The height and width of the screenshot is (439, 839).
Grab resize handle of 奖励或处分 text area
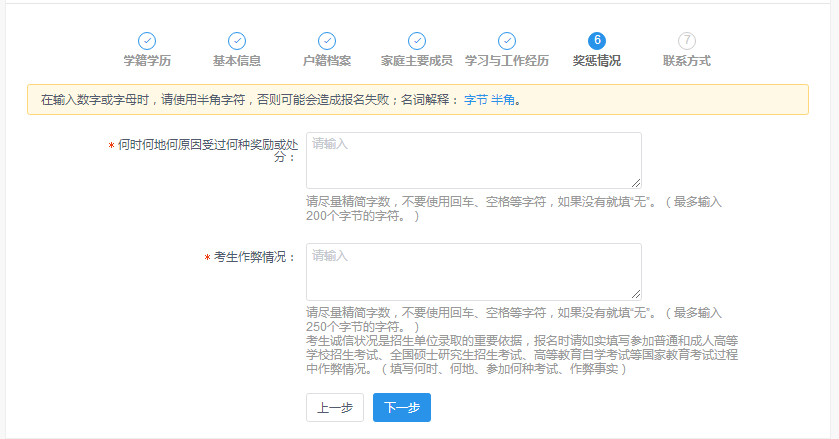(636, 183)
